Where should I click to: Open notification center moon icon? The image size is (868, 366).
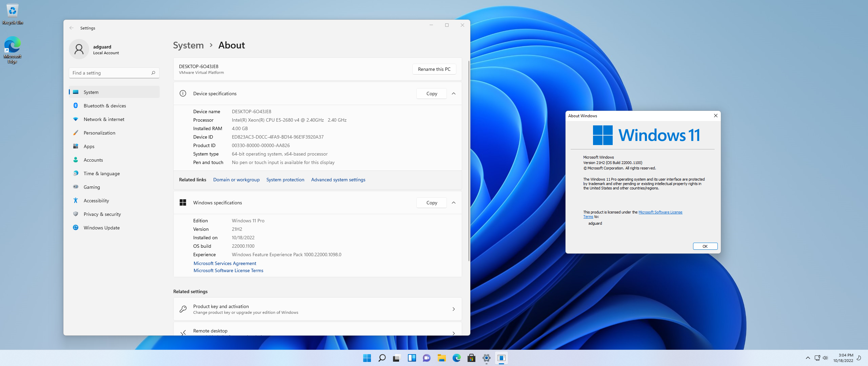coord(859,358)
